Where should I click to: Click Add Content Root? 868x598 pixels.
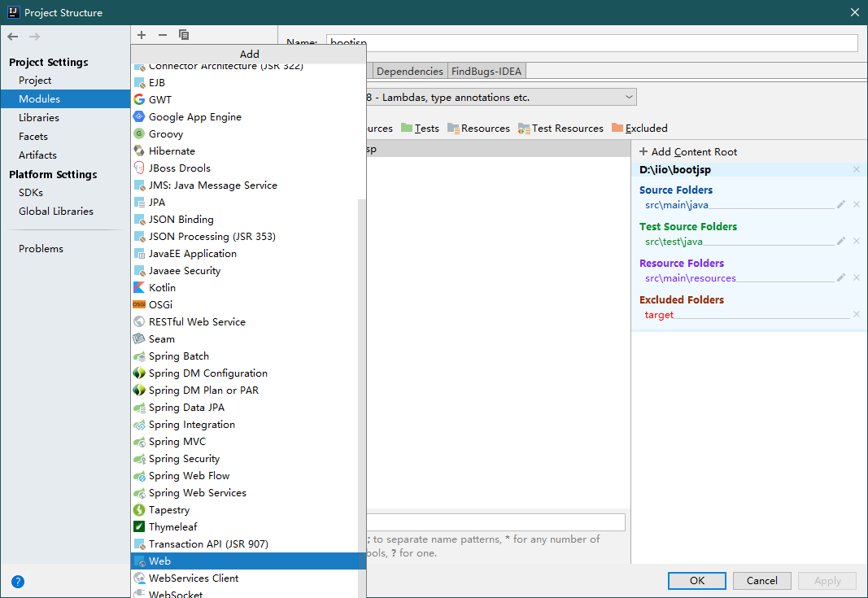[688, 151]
